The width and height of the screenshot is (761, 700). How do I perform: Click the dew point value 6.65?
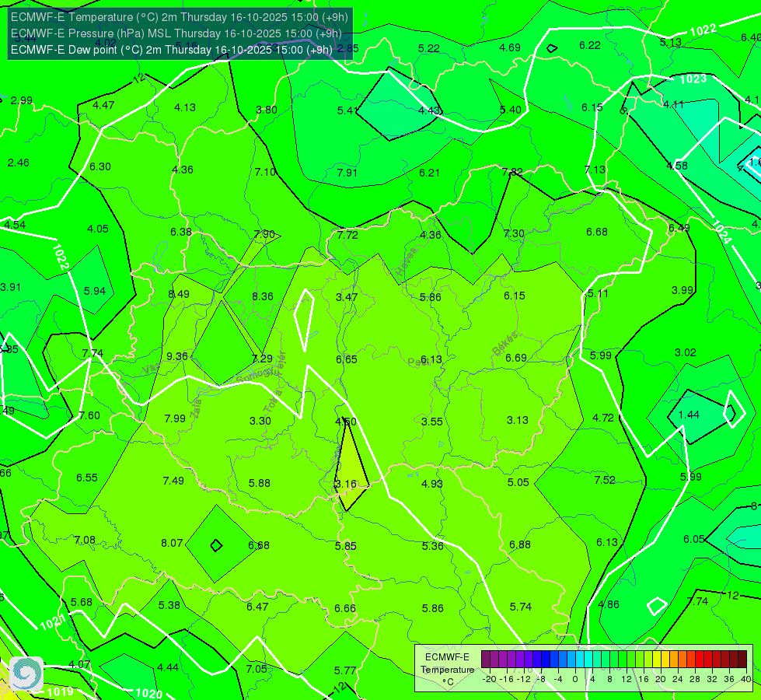click(347, 359)
